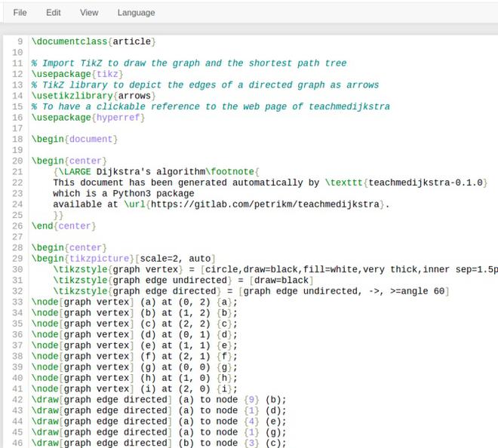
Task: Click the \begin{center} on line 28
Action: click(69, 247)
